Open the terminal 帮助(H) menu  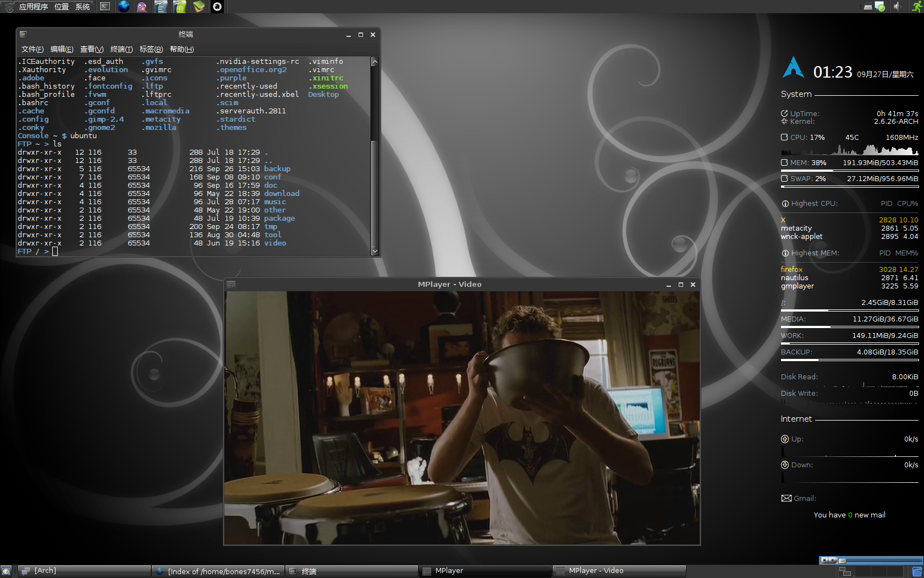pyautogui.click(x=182, y=49)
